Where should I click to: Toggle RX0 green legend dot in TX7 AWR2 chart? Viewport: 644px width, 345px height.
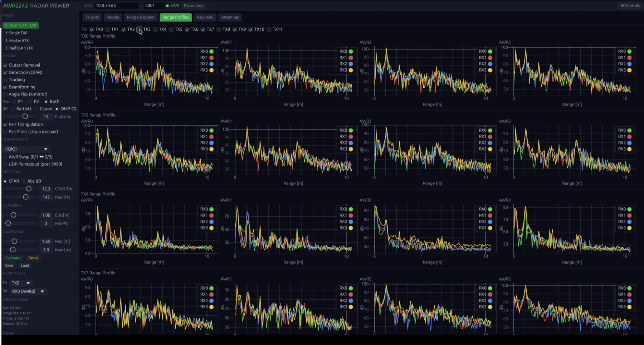[x=490, y=288]
